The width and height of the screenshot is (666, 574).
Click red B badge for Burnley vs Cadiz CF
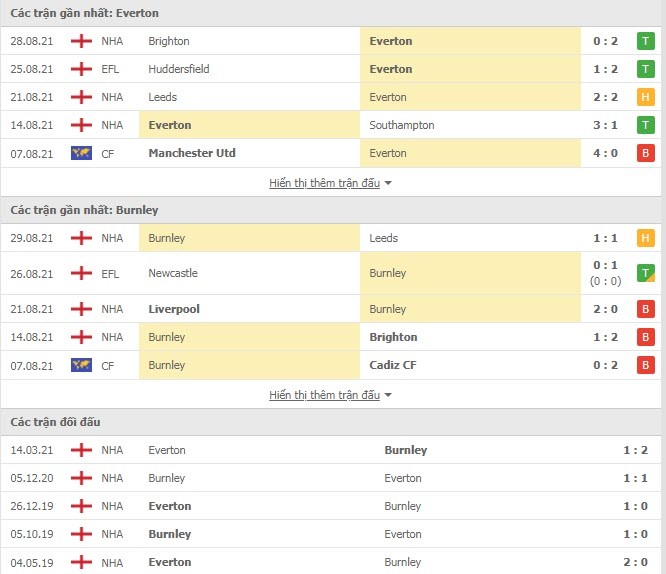point(646,365)
